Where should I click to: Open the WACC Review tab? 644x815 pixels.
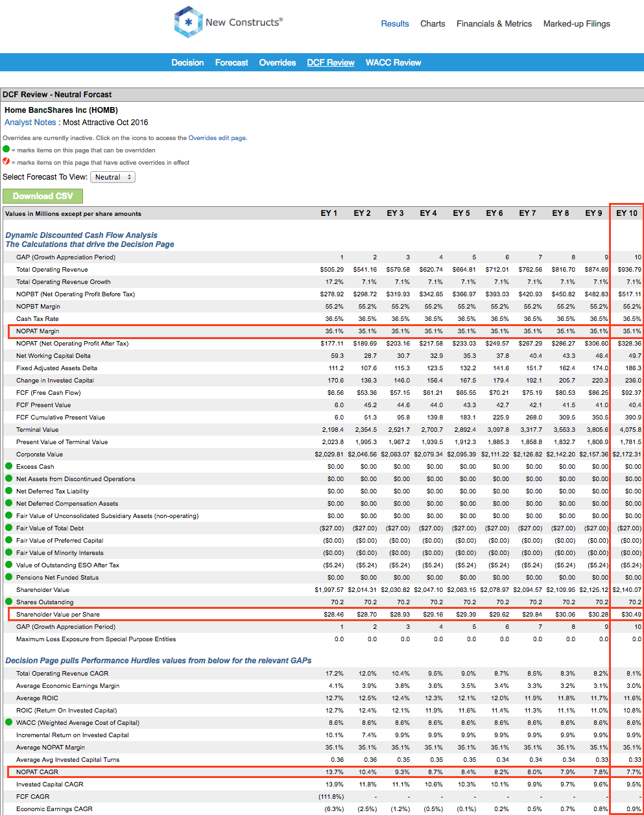point(393,63)
